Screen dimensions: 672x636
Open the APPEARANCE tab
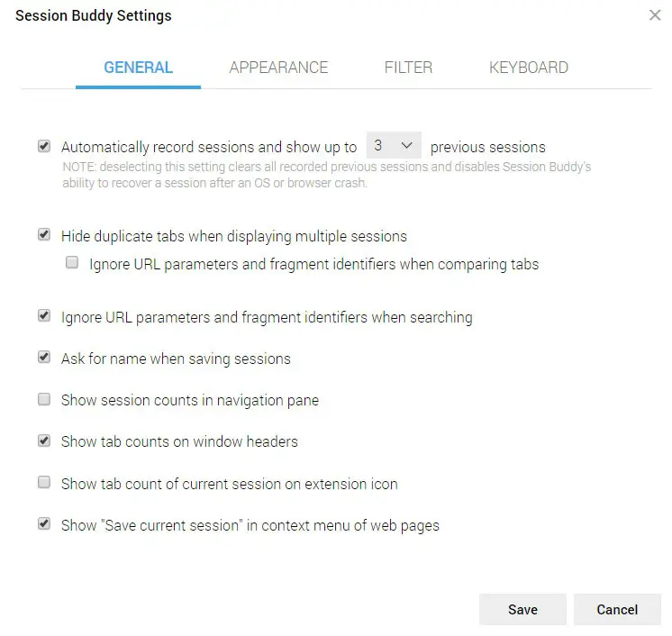pyautogui.click(x=278, y=68)
